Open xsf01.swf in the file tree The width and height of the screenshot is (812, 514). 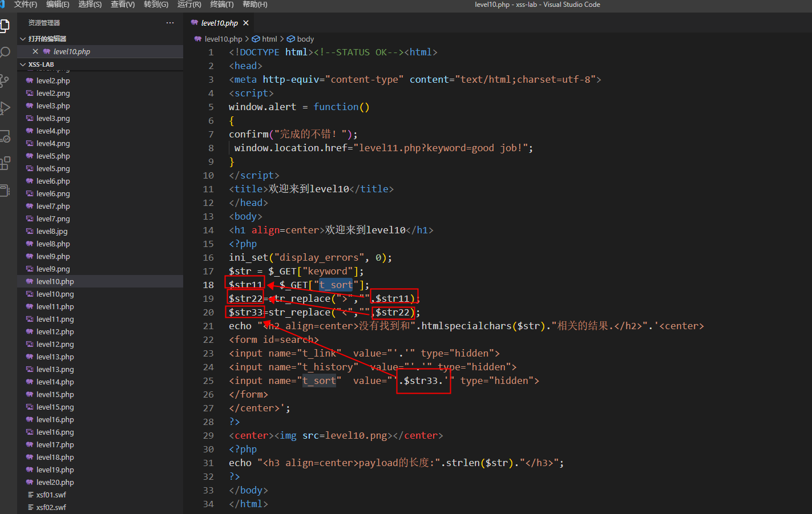coord(51,495)
